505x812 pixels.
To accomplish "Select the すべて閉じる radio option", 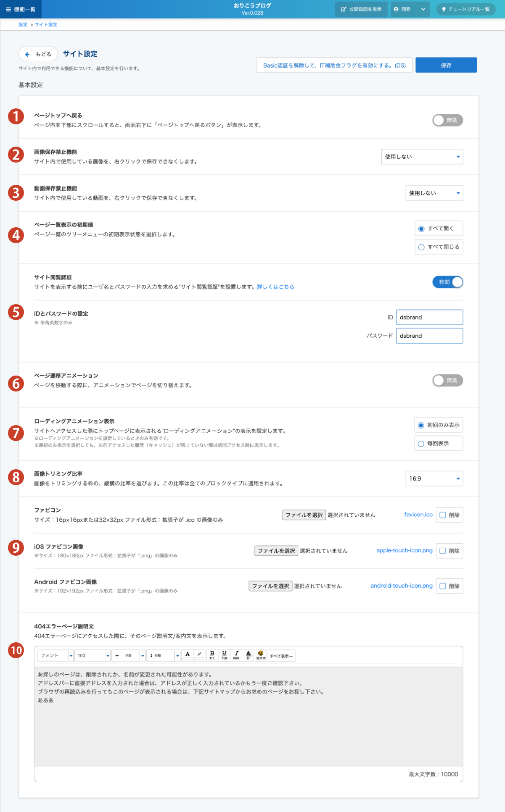I will click(x=421, y=247).
